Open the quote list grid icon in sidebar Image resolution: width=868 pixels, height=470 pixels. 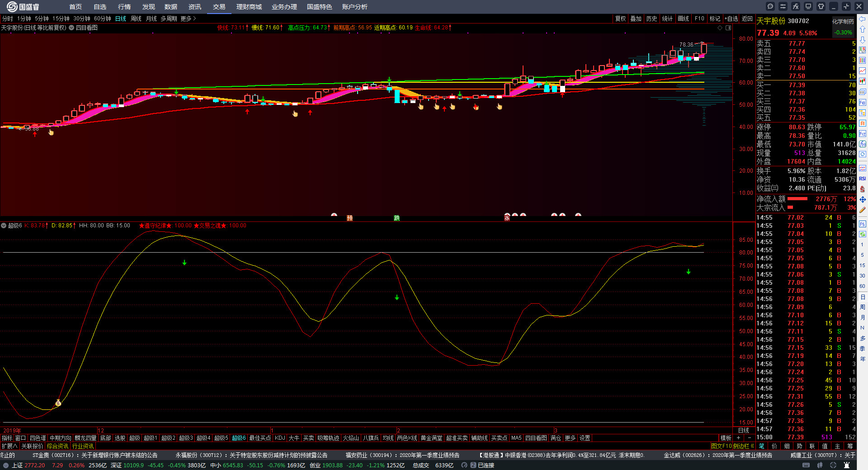pos(863,61)
